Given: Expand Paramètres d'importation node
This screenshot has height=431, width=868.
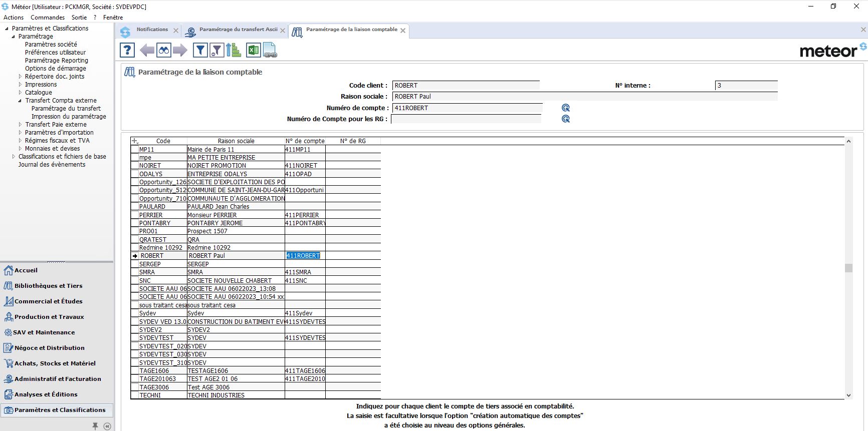Looking at the screenshot, I should coord(20,133).
